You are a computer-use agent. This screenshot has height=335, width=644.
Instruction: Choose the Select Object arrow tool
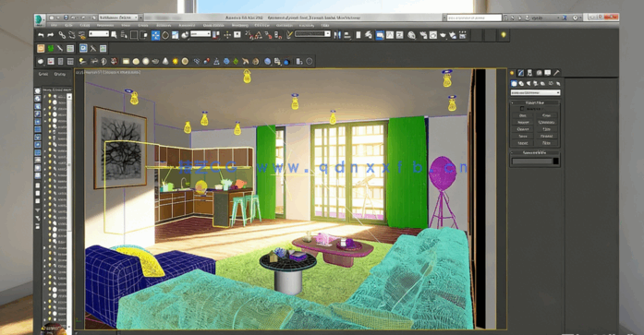coord(114,35)
